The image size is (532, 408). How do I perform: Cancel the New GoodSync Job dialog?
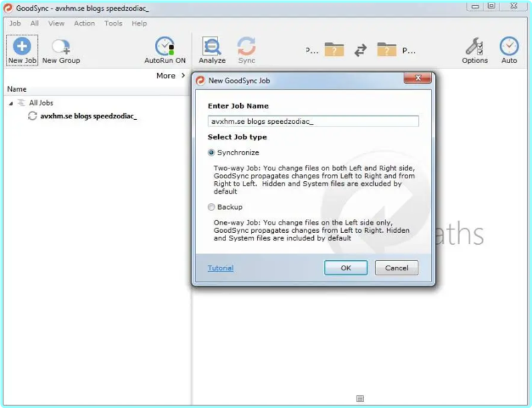coord(396,268)
